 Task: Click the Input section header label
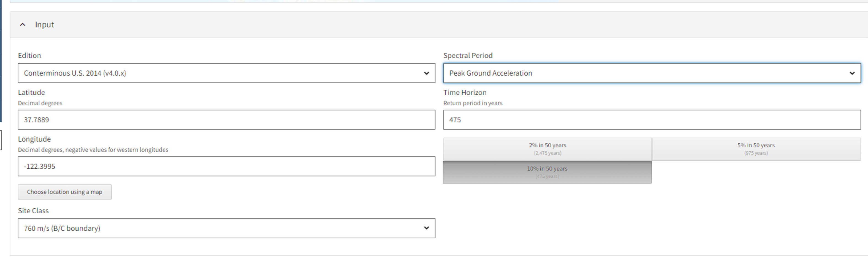coord(44,24)
